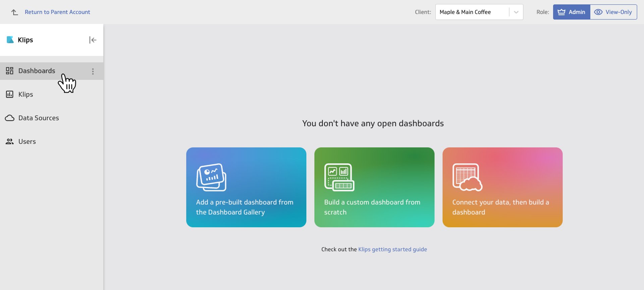Choose Connect your data, then build a dashboard
644x290 pixels.
pos(502,187)
